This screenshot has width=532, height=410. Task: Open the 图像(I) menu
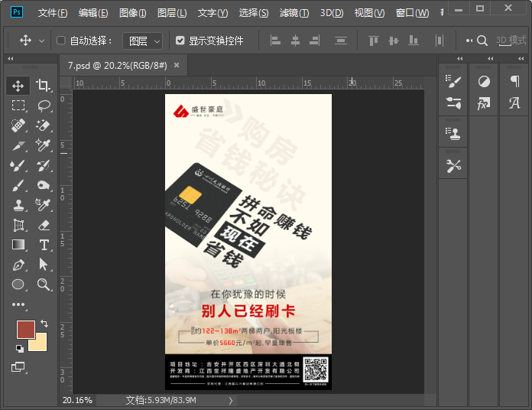(133, 13)
